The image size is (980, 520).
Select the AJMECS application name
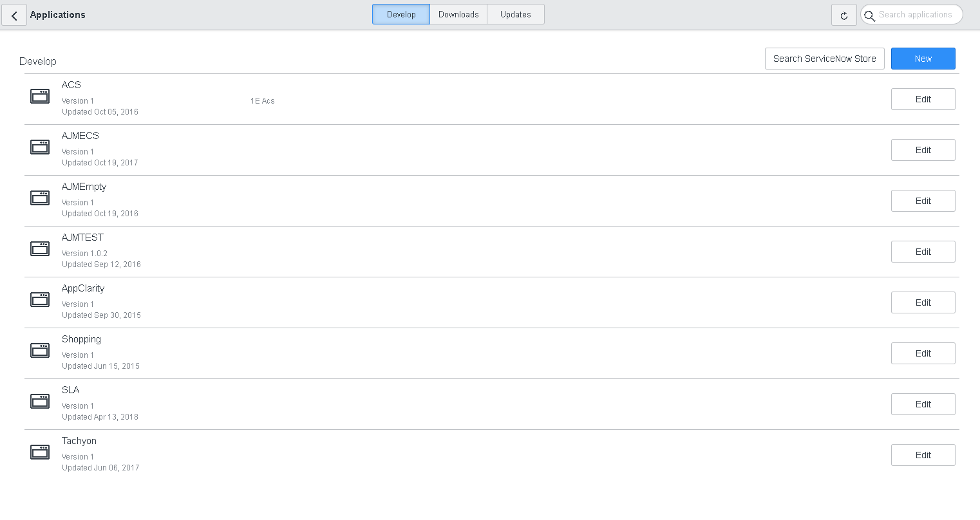pyautogui.click(x=80, y=136)
